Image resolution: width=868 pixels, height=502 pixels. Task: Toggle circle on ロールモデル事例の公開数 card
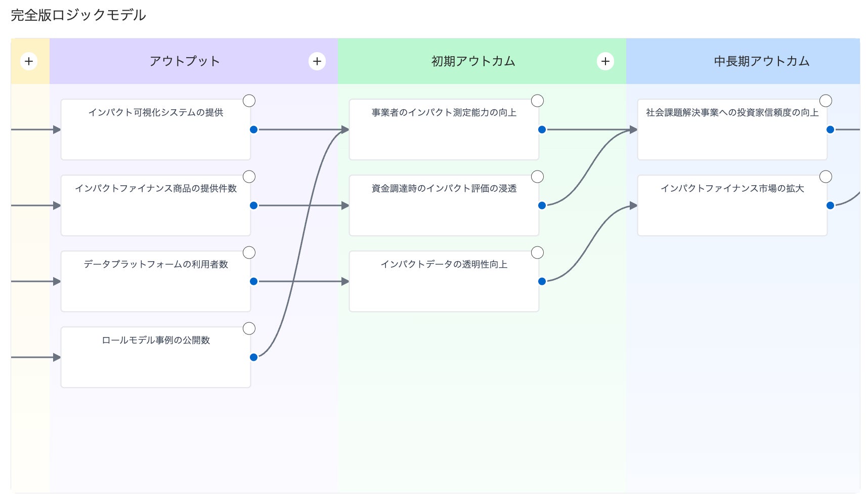click(x=249, y=328)
